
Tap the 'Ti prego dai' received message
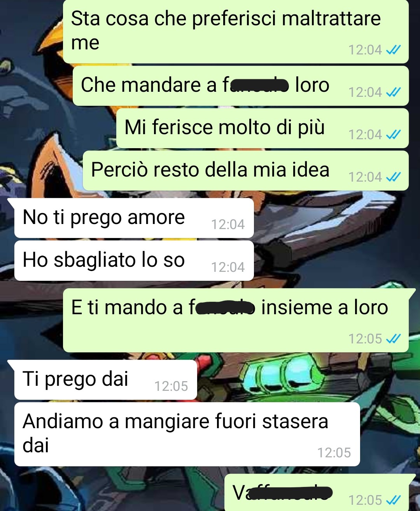105,380
